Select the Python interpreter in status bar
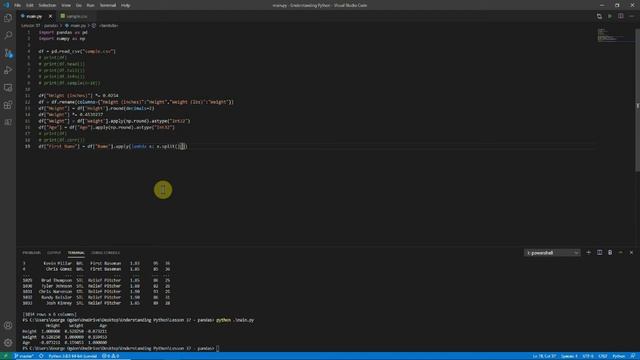 [x=72, y=356]
